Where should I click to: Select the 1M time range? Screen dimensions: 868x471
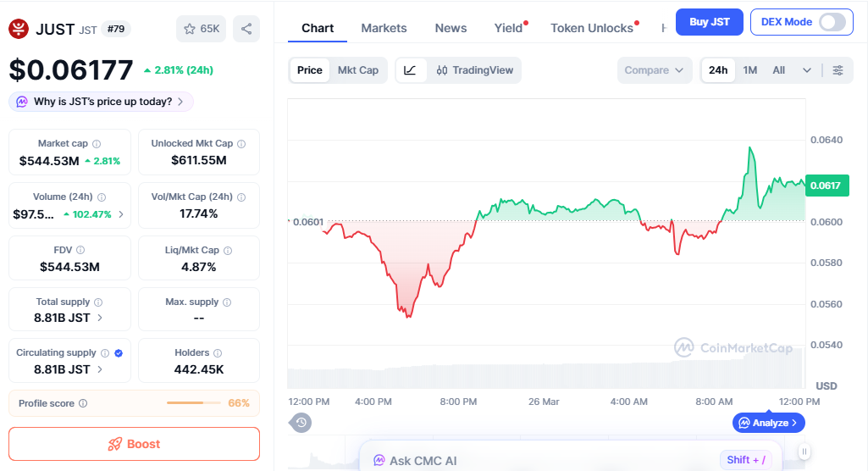[x=750, y=70]
